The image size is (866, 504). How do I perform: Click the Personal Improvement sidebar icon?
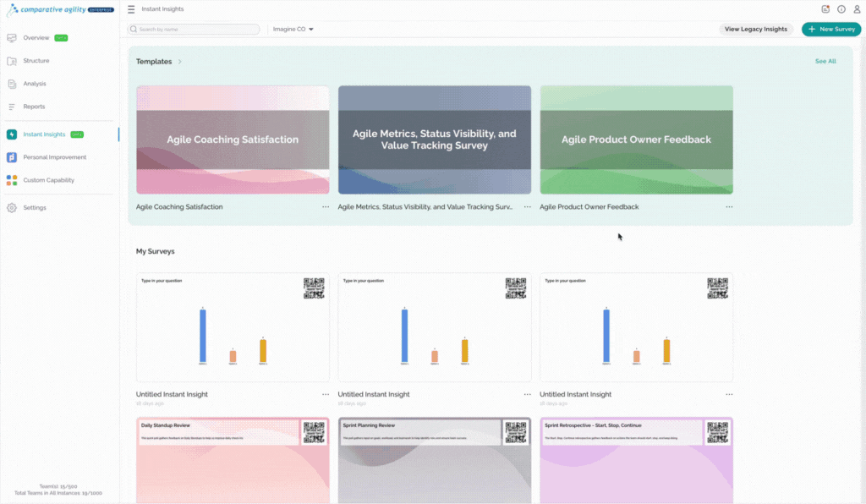12,157
